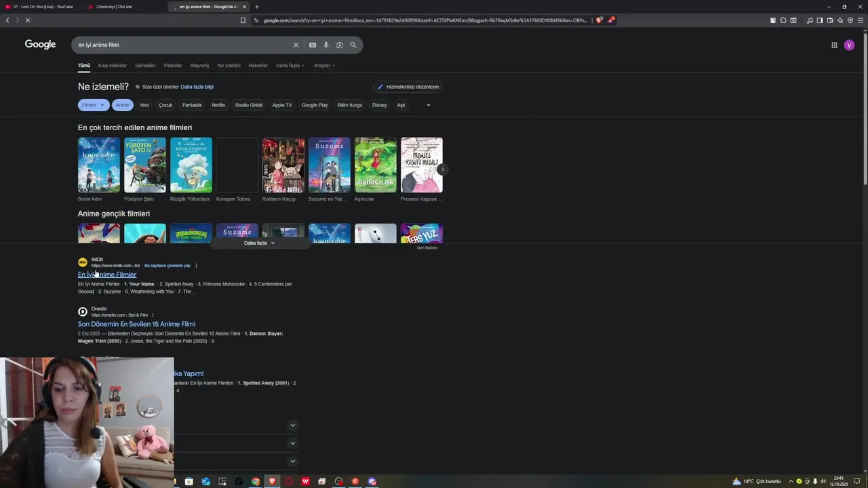Expand more filter chips with the chevron

(428, 105)
